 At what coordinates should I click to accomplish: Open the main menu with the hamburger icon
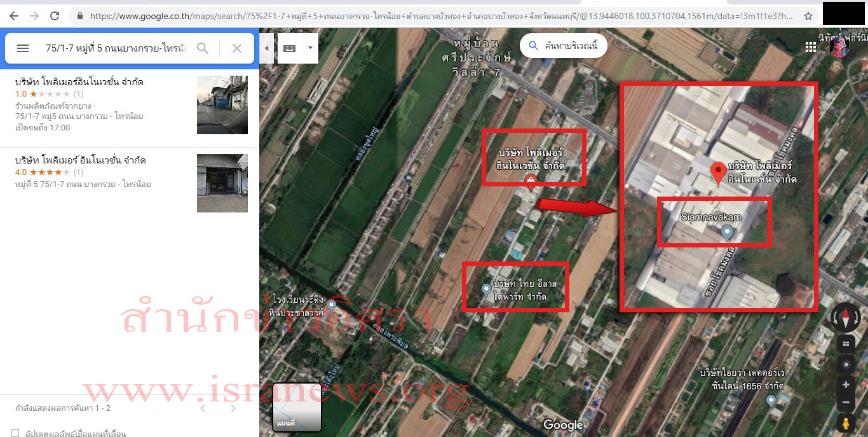click(23, 48)
